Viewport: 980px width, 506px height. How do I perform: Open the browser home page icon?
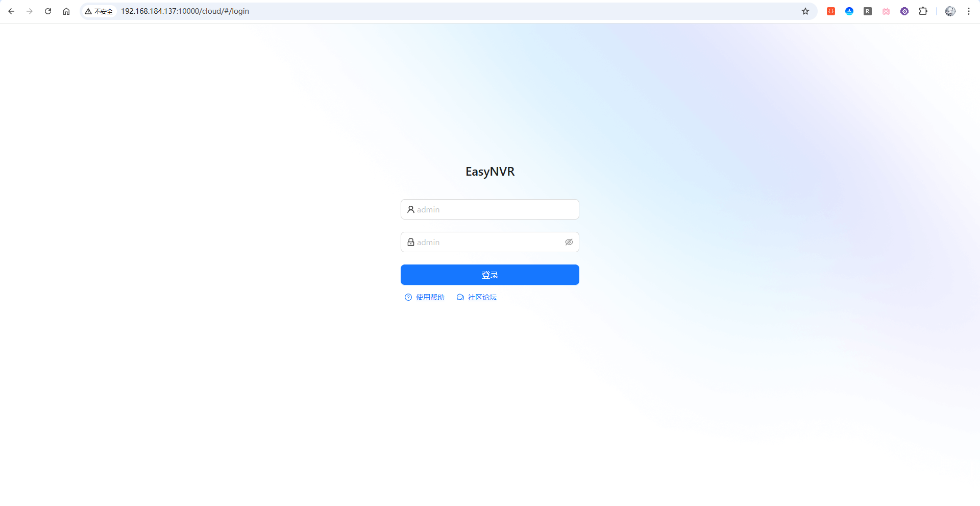click(x=66, y=11)
